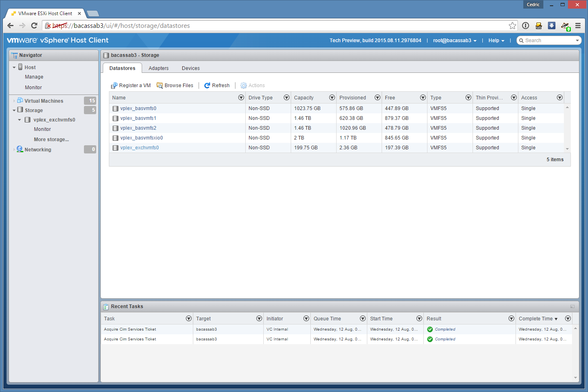This screenshot has height=392, width=588.
Task: Open the vplex_basvmfs1 datastore link
Action: [x=138, y=118]
